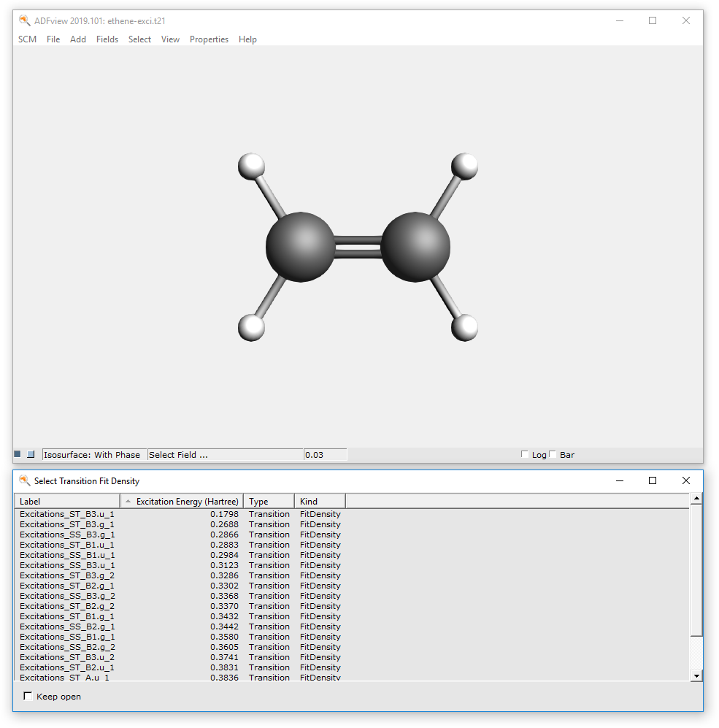719x728 pixels.
Task: Open the Select Field ... dropdown
Action: [x=225, y=454]
